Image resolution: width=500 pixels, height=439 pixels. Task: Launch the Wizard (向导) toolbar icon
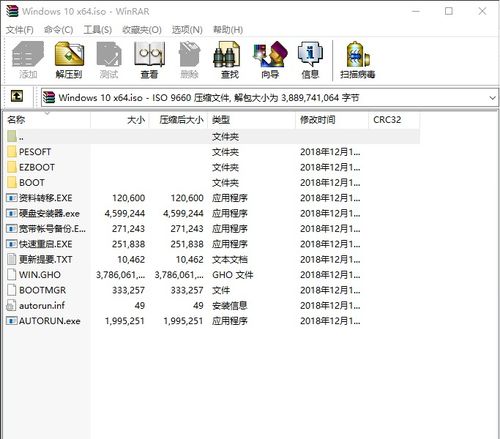[270, 54]
